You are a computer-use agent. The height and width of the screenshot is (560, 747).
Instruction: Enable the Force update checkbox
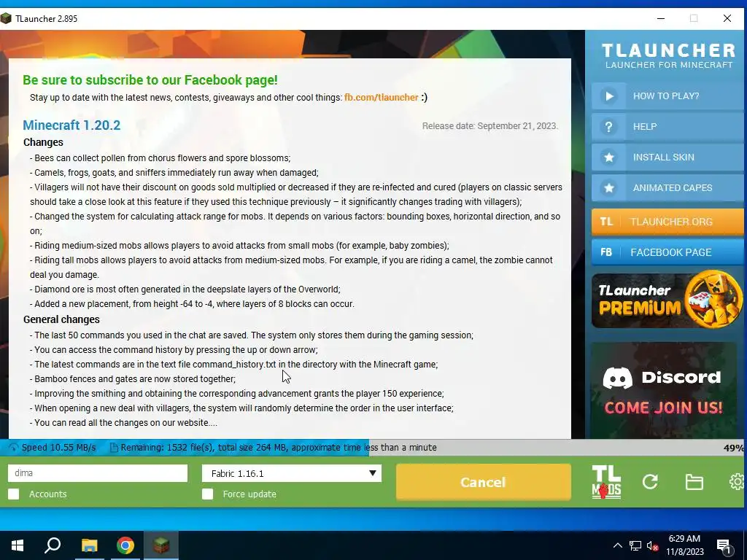[x=208, y=494]
